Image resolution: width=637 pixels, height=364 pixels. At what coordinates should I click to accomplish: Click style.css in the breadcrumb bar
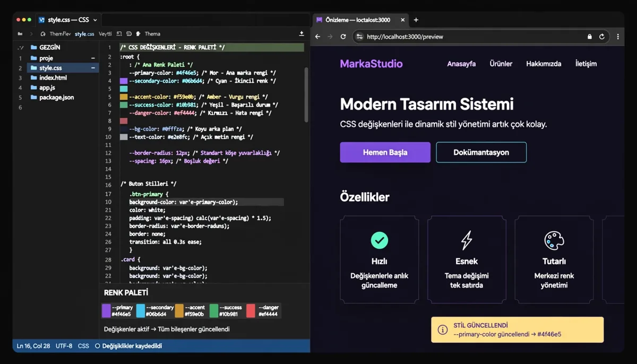coord(84,33)
